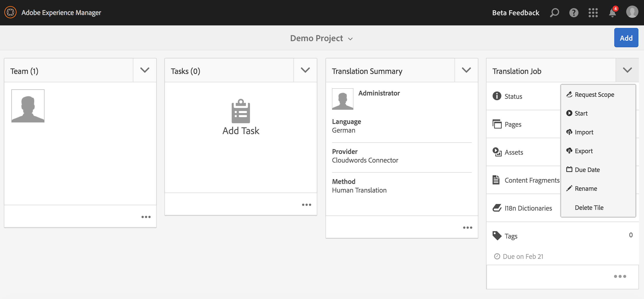The height and width of the screenshot is (299, 644).
Task: Click the Status info icon
Action: [497, 96]
